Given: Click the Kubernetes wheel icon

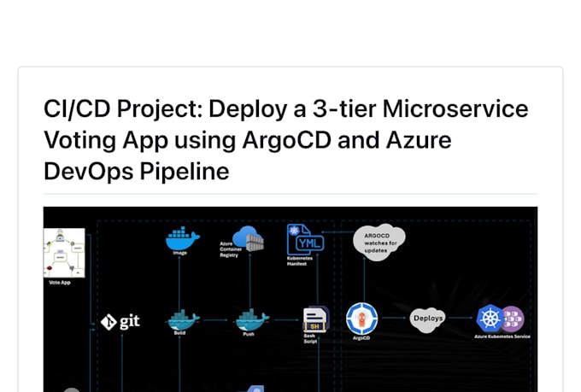Looking at the screenshot, I should coord(490,319).
